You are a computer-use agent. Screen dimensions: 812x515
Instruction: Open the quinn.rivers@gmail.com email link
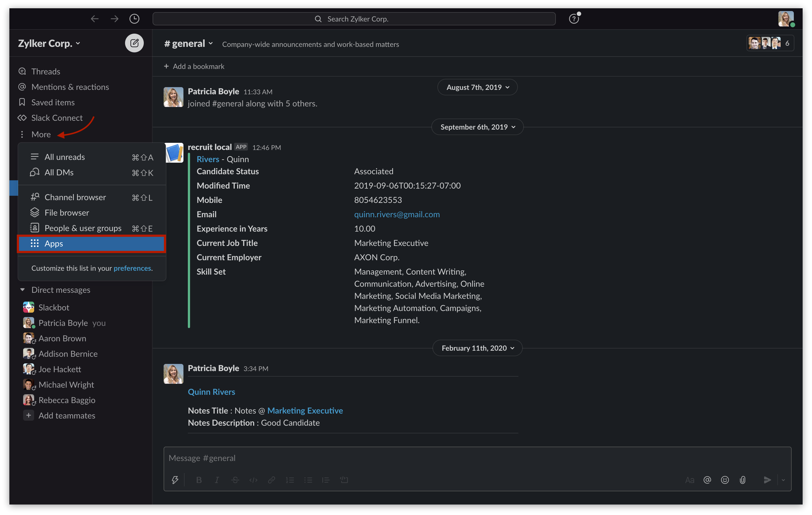click(x=397, y=214)
